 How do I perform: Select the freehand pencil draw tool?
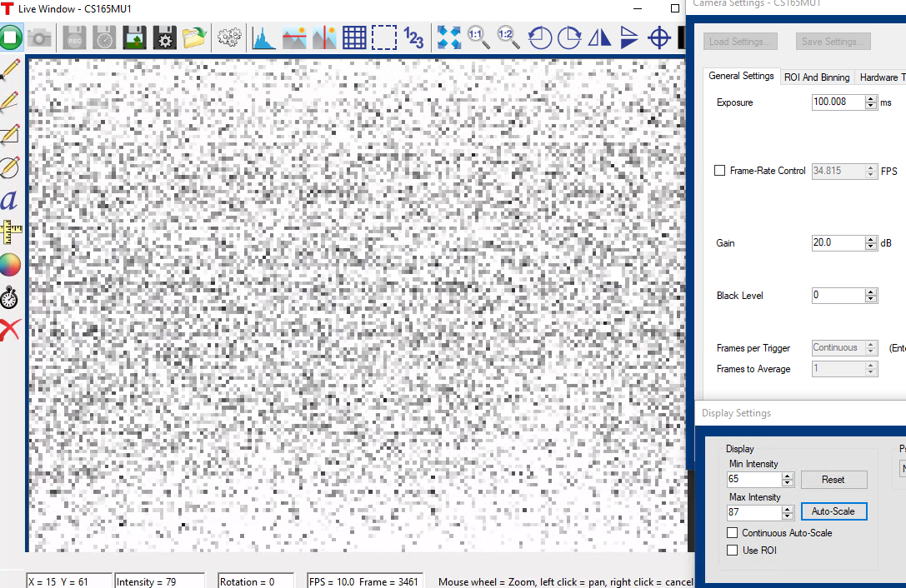click(10, 69)
